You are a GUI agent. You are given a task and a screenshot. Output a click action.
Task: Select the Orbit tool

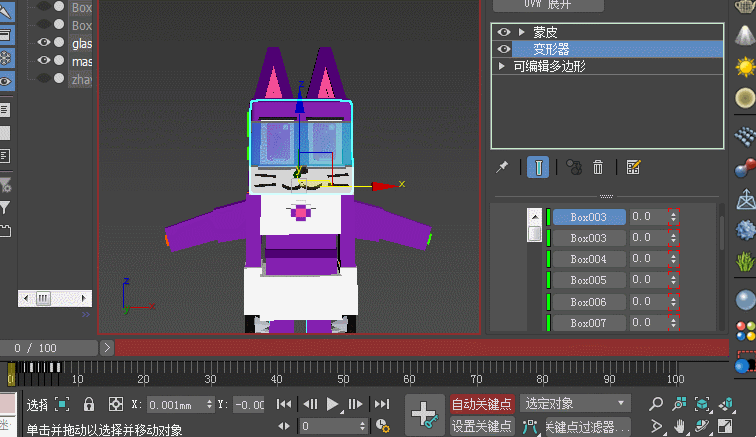click(702, 426)
